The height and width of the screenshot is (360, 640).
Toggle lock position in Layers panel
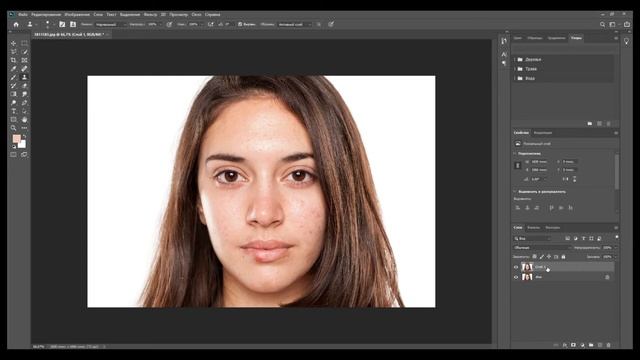tap(549, 257)
